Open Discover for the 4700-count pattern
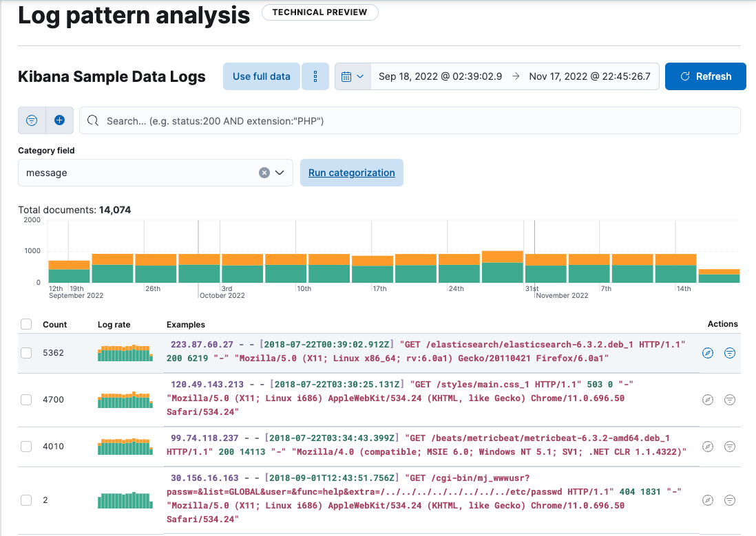756x536 pixels. (x=708, y=399)
